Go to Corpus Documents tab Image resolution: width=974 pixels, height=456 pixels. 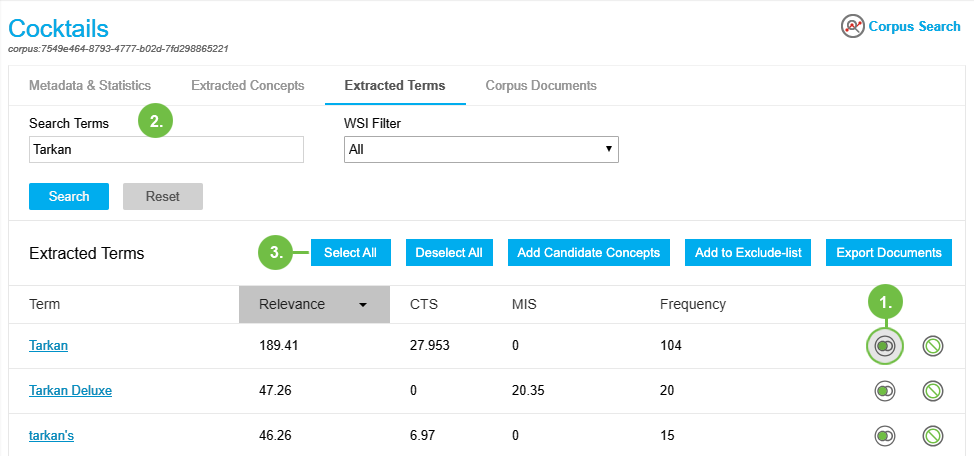point(541,85)
